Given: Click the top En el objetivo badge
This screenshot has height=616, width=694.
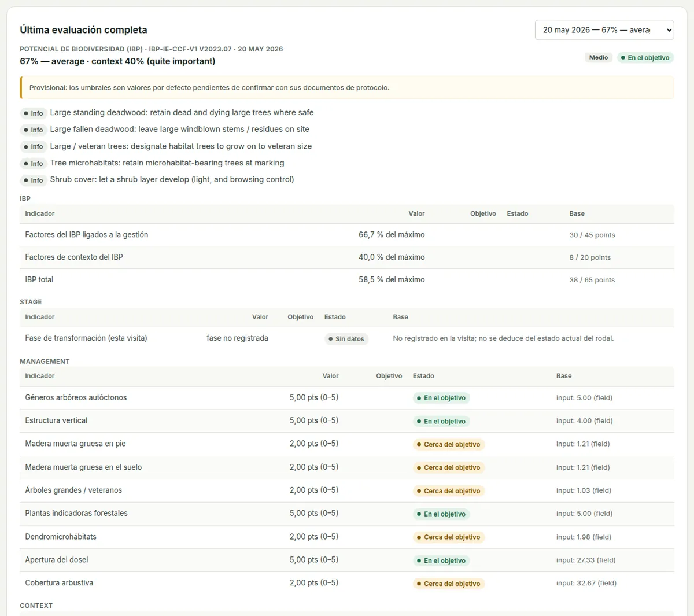Looking at the screenshot, I should [x=645, y=58].
